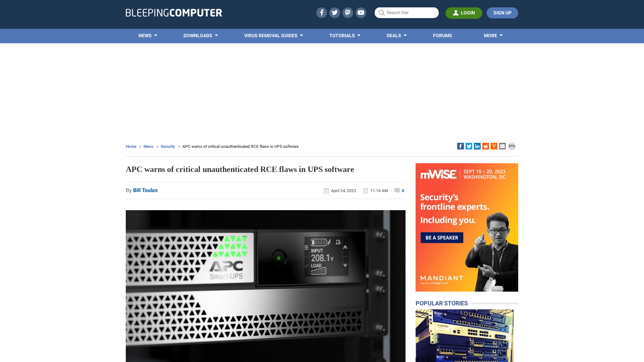644x362 pixels.
Task: Click the SIGN UP button
Action: 502,13
